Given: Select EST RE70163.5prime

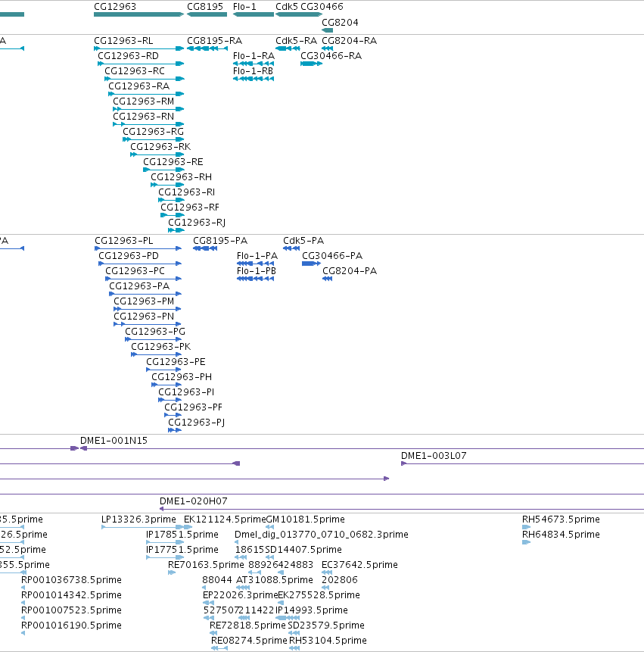Looking at the screenshot, I should pos(206,565).
